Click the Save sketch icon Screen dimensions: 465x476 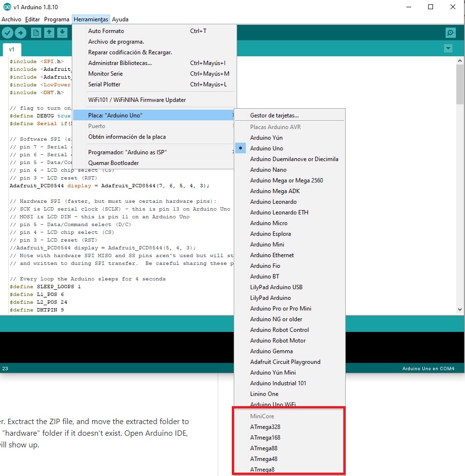(62, 33)
